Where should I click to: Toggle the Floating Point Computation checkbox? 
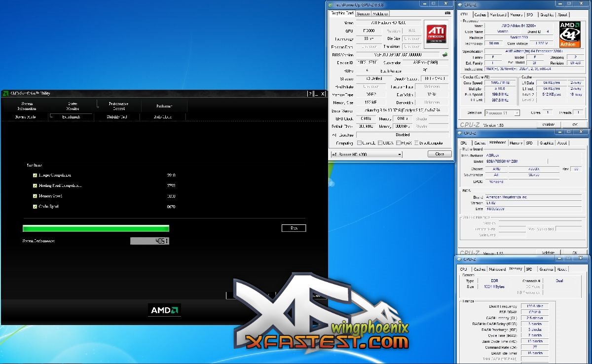point(35,185)
